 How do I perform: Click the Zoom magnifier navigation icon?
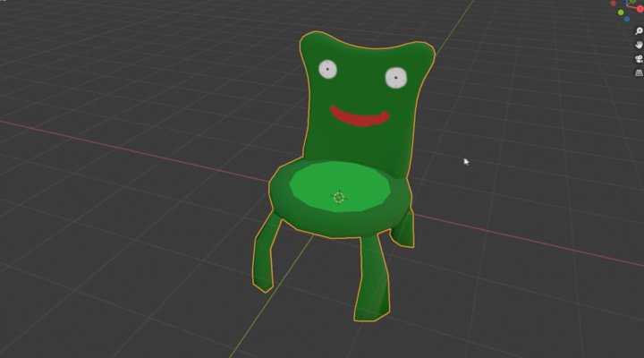coord(640,30)
